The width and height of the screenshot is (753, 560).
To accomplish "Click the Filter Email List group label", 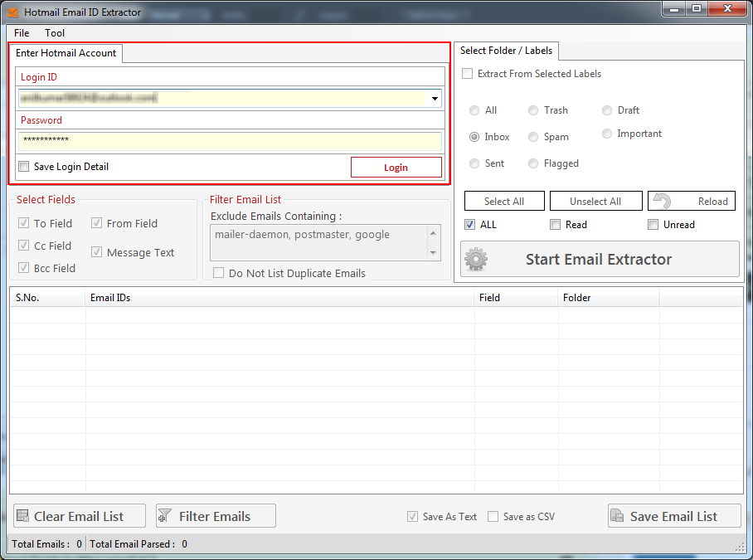I will 245,199.
